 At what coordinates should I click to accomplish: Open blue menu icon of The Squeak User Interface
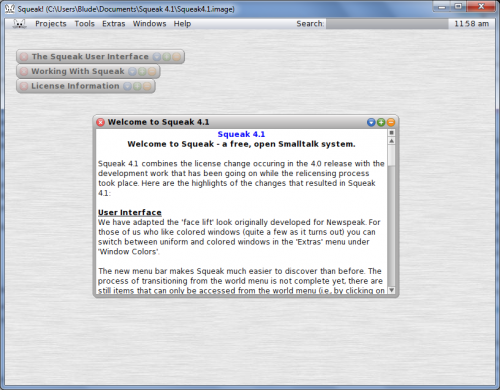coord(157,57)
